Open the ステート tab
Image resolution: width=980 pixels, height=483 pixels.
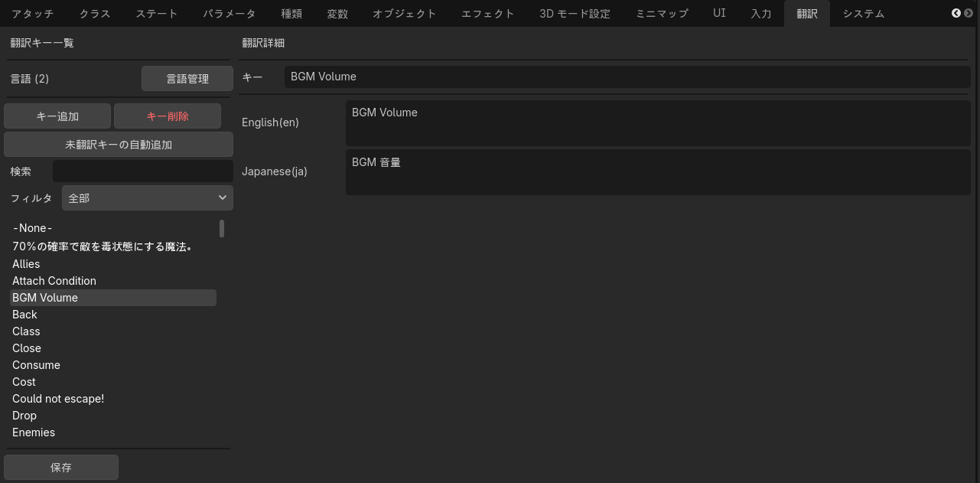157,13
